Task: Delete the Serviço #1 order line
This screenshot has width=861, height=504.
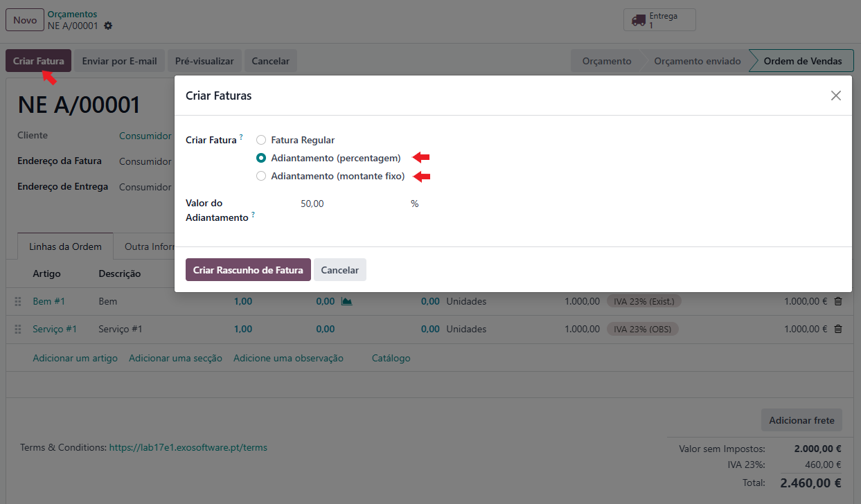Action: pos(838,329)
